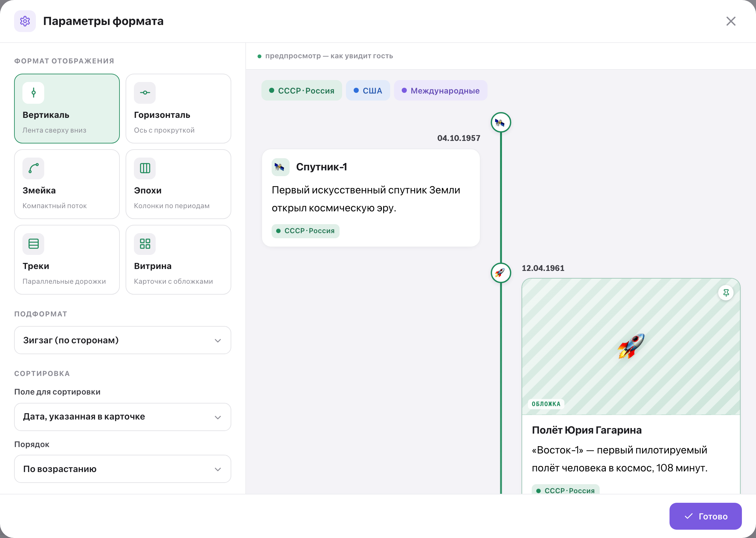
Task: Click the rocket cover image of Gagarin card
Action: pos(631,346)
